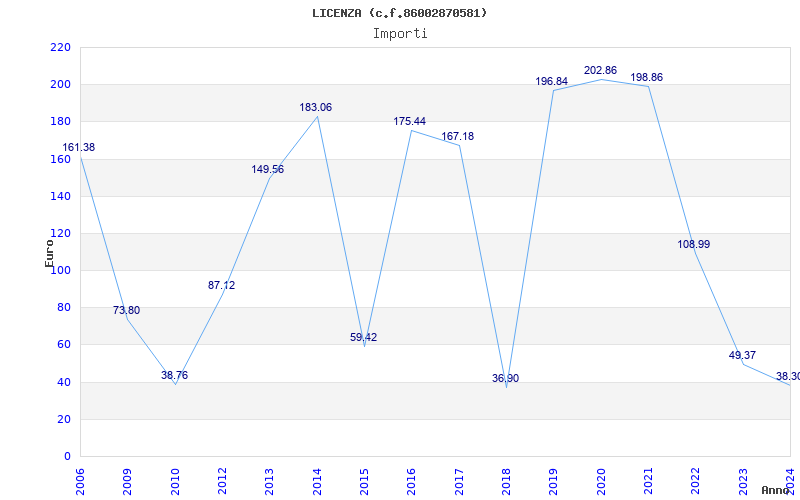The height and width of the screenshot is (500, 800).
Task: Click the 198.86 value label
Action: pos(646,77)
